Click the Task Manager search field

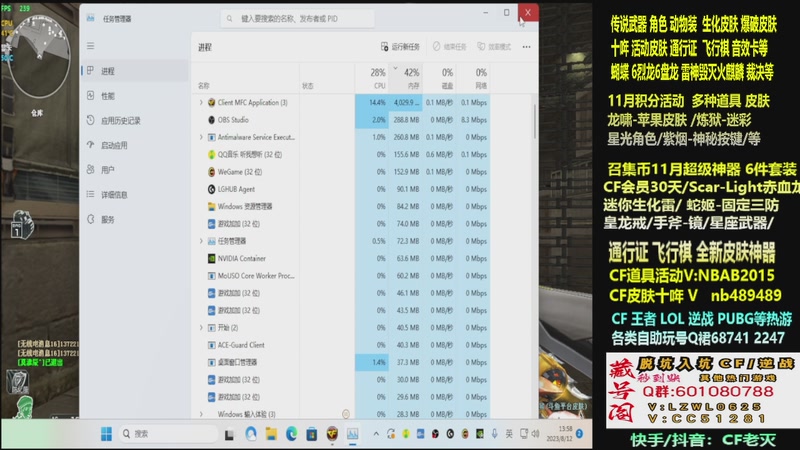coord(297,19)
